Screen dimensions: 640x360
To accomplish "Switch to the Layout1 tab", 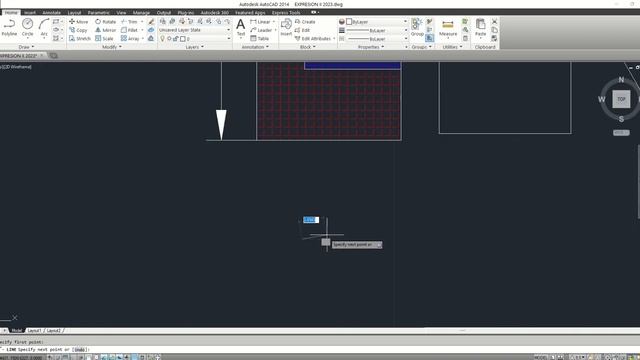I will 34,331.
